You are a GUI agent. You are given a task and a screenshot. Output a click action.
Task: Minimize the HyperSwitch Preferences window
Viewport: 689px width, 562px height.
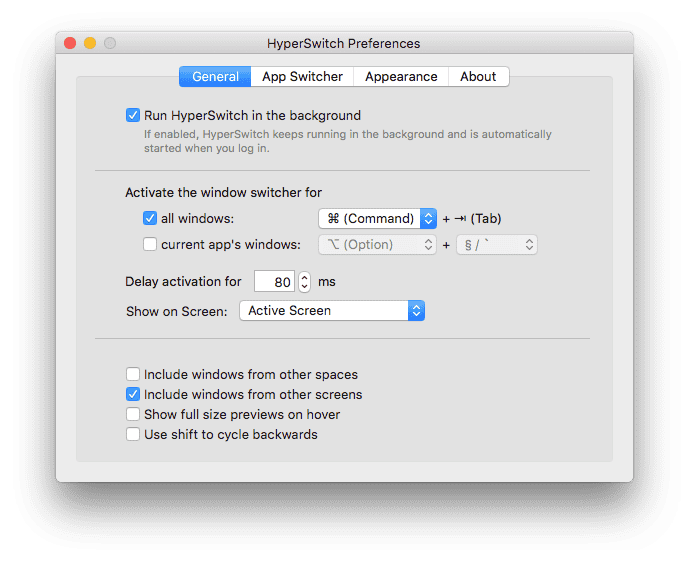[x=90, y=43]
